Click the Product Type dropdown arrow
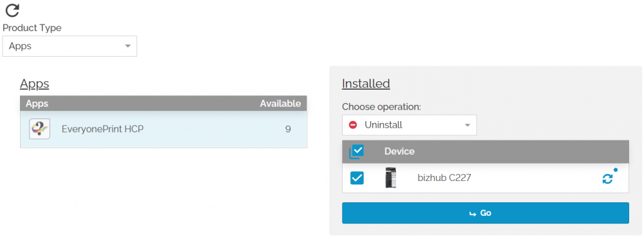The image size is (644, 239). (128, 46)
